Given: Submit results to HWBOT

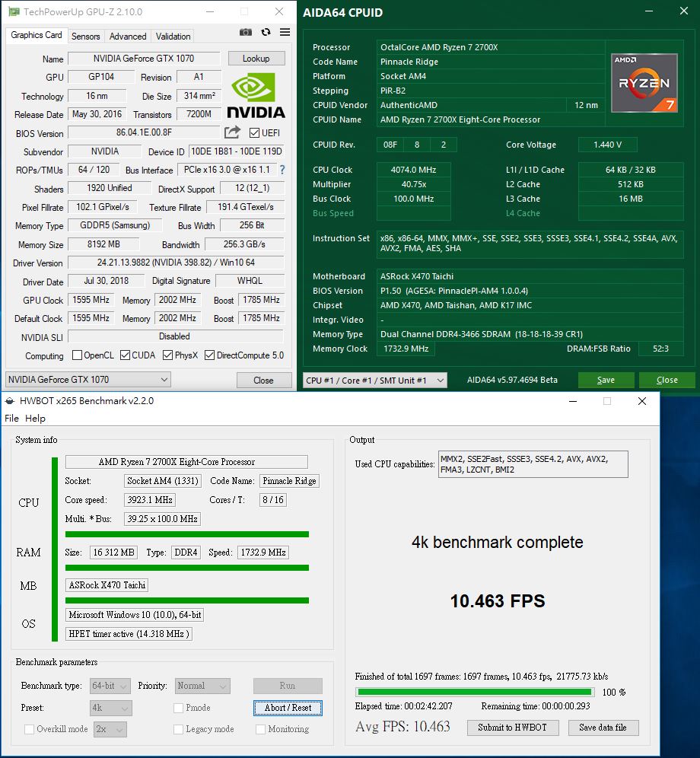Looking at the screenshot, I should pyautogui.click(x=515, y=728).
